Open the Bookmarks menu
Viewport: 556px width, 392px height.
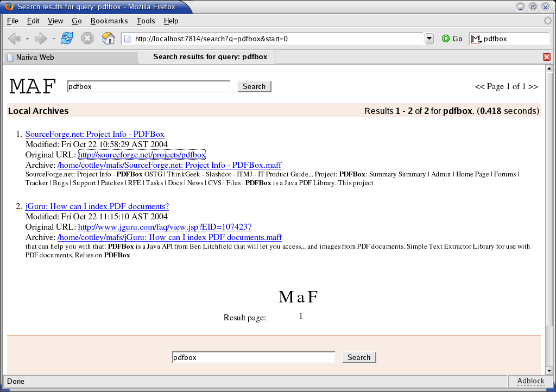tap(109, 21)
